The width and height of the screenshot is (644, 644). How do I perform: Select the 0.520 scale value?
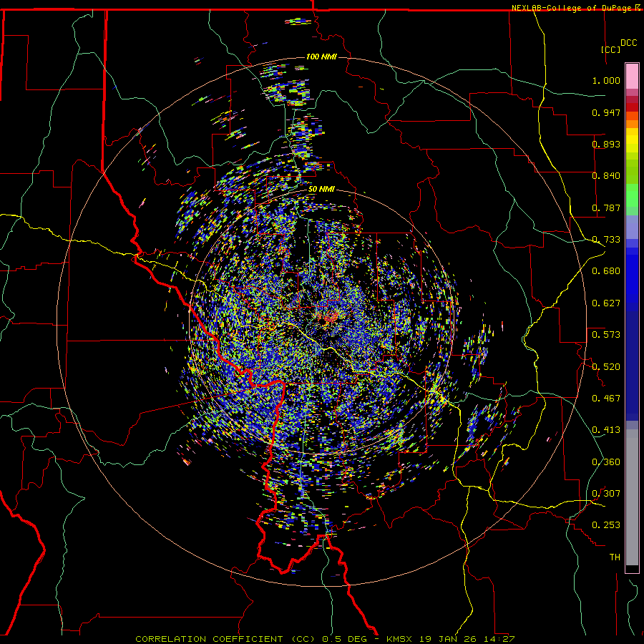pos(606,366)
